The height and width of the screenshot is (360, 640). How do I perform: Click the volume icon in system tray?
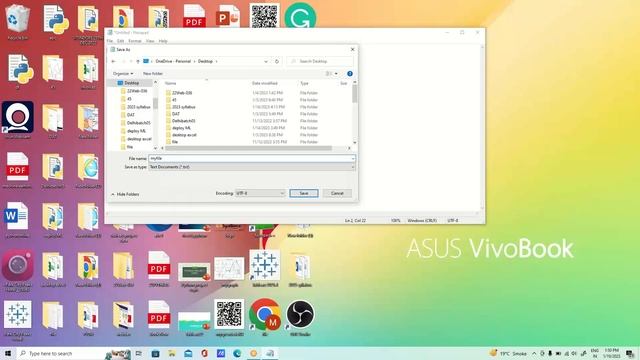[574, 353]
